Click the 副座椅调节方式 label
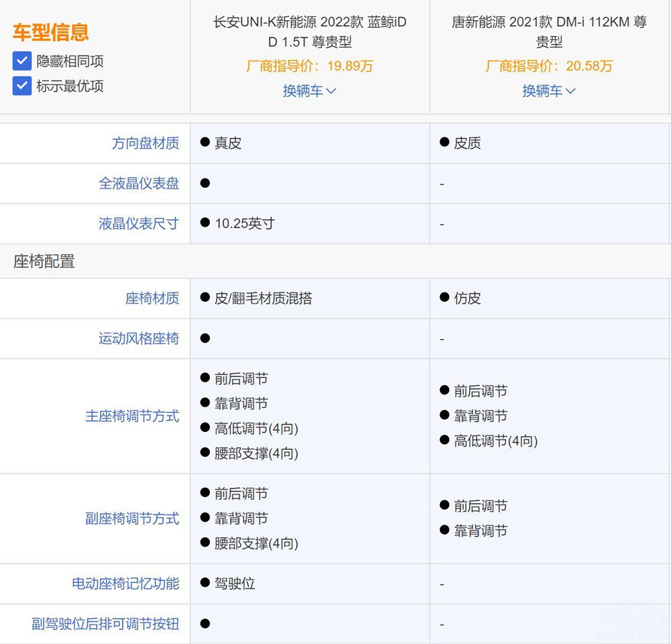 coord(132,519)
